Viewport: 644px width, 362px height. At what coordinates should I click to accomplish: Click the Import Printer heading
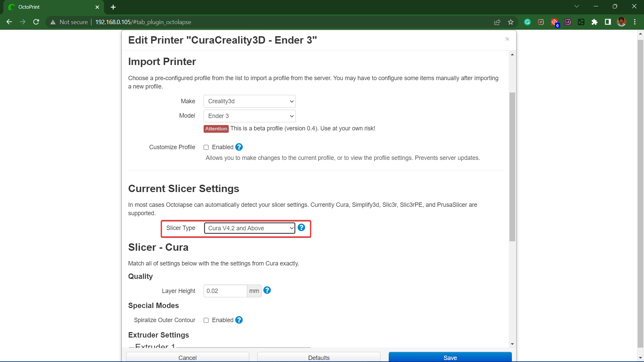pos(162,62)
